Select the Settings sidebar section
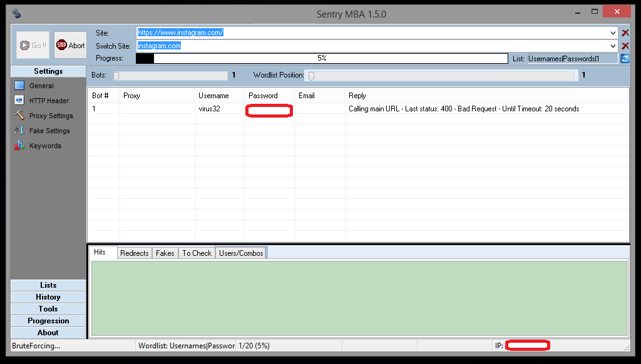Image resolution: width=641 pixels, height=364 pixels. tap(48, 71)
